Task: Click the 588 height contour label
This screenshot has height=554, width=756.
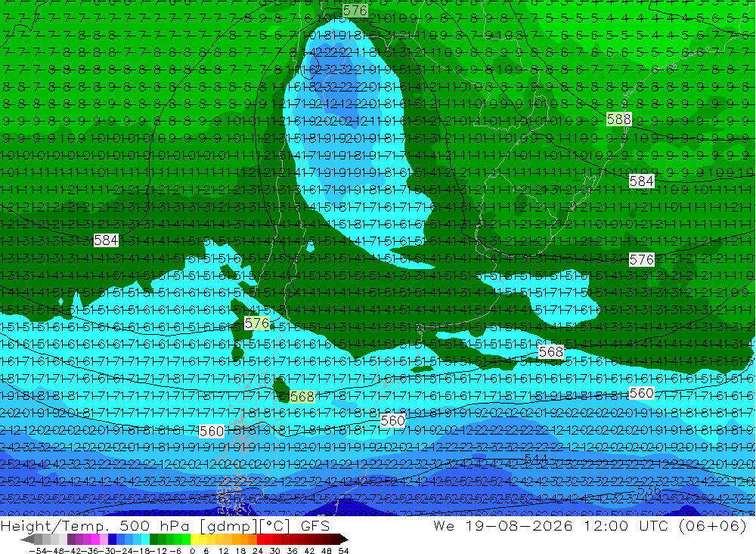Action: [x=618, y=119]
